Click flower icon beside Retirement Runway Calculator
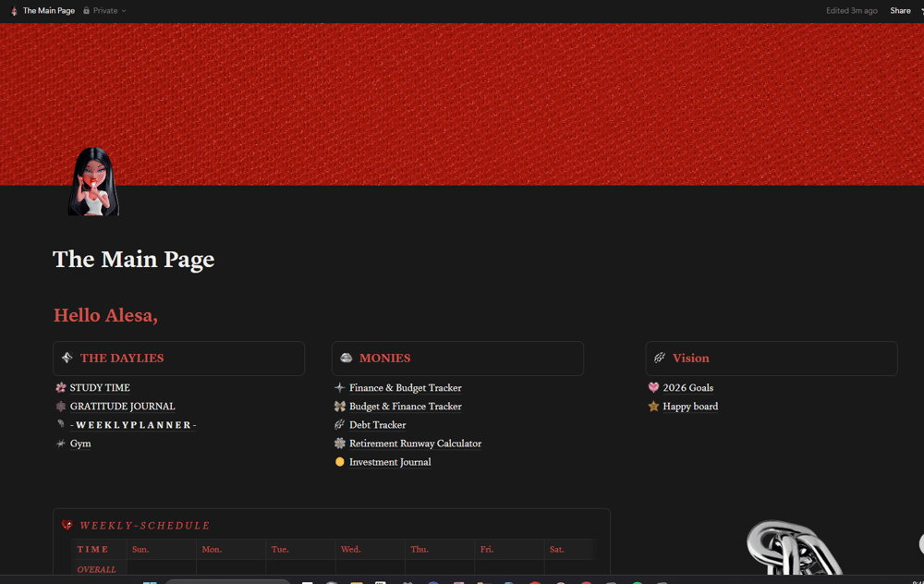Image resolution: width=924 pixels, height=584 pixels. tap(339, 444)
